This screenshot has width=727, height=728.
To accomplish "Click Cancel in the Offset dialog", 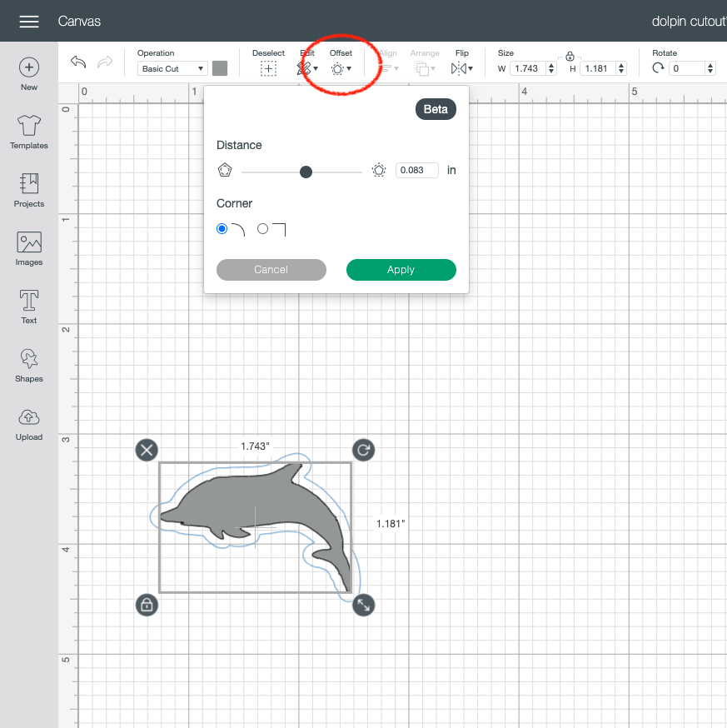I will tap(271, 270).
